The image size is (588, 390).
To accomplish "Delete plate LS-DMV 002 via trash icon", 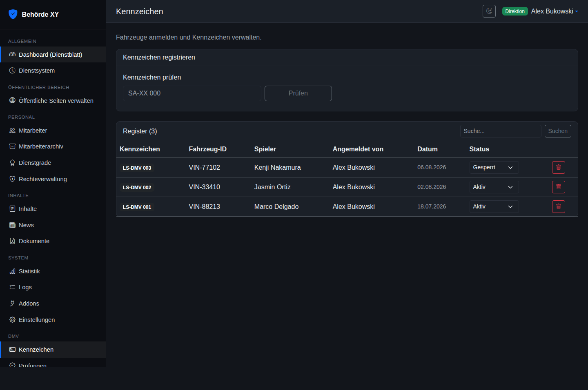I will click(559, 187).
